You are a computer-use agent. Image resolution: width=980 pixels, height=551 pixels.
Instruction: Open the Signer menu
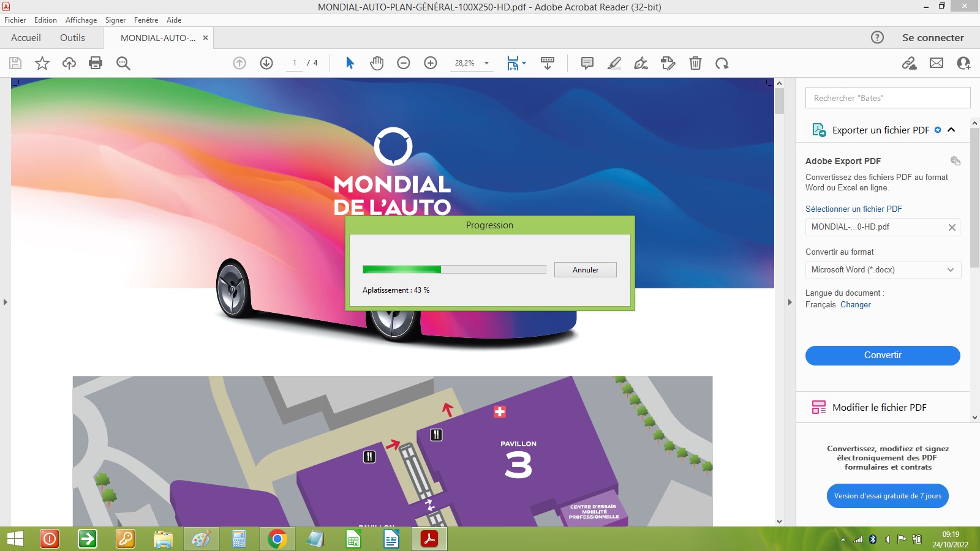click(x=115, y=20)
